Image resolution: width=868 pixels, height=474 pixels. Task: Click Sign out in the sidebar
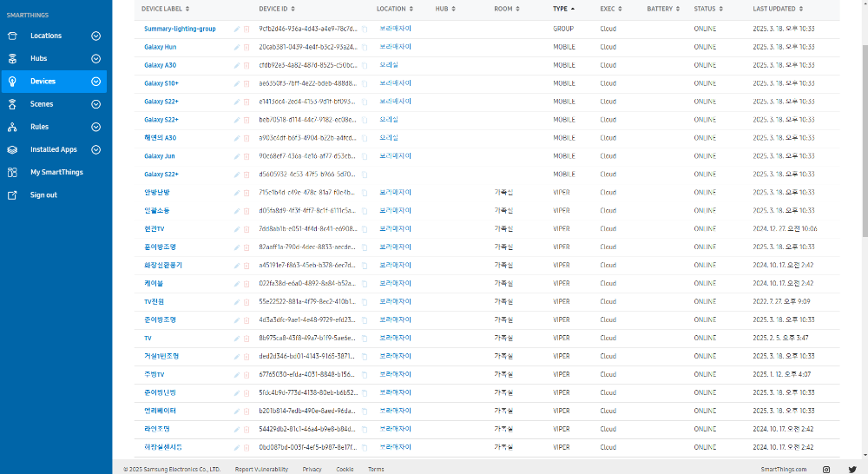(43, 195)
